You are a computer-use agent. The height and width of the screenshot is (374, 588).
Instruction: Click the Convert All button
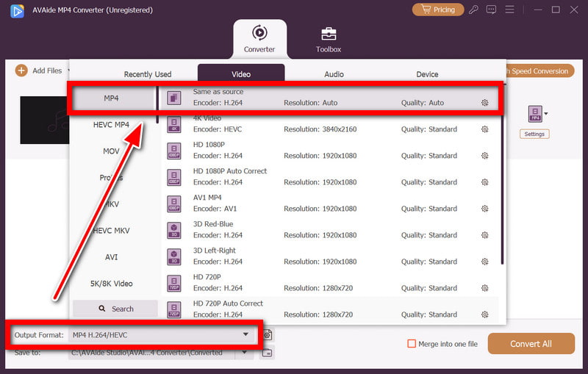point(531,344)
